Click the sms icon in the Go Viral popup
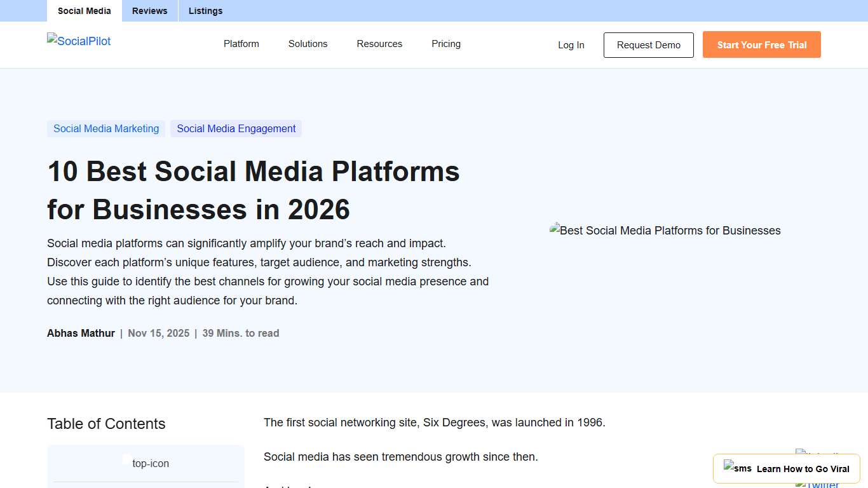The image size is (868, 488). (738, 468)
